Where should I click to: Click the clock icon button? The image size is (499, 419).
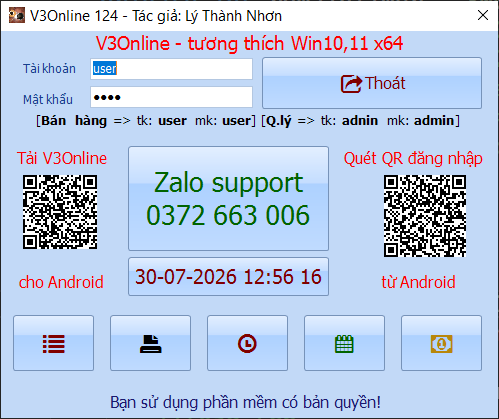247,343
